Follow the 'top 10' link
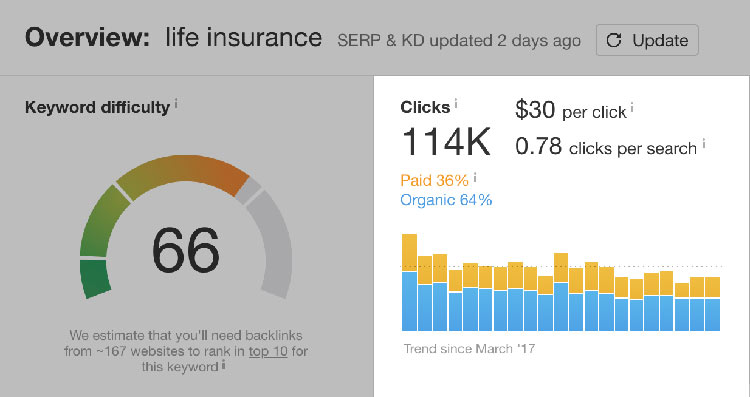 (268, 351)
